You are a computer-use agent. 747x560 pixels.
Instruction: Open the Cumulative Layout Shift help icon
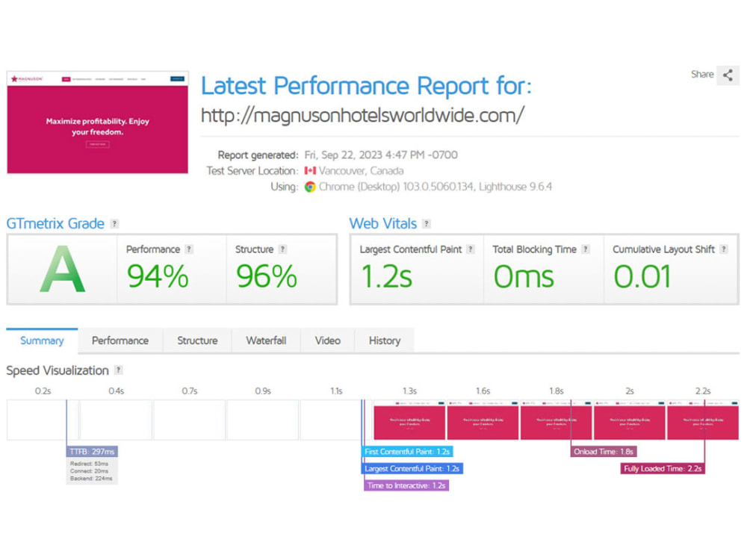(722, 249)
